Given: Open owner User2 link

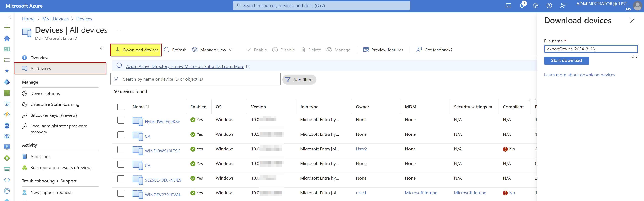Looking at the screenshot, I should click(361, 149).
